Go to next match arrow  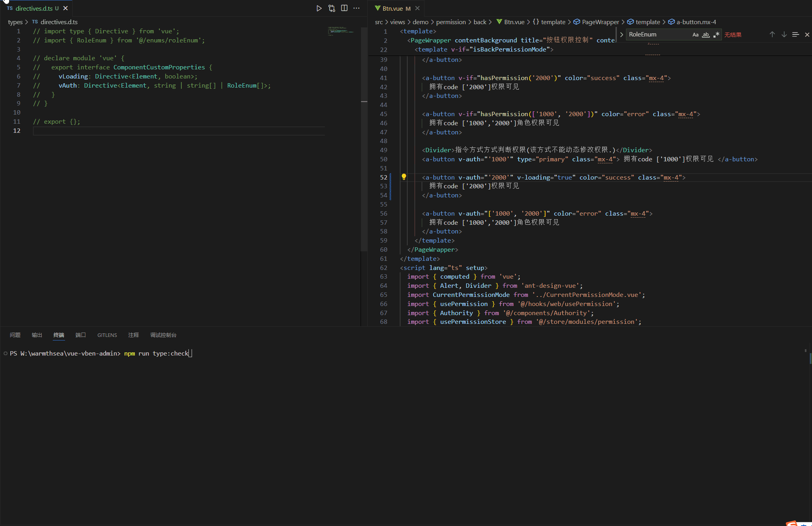click(x=784, y=34)
